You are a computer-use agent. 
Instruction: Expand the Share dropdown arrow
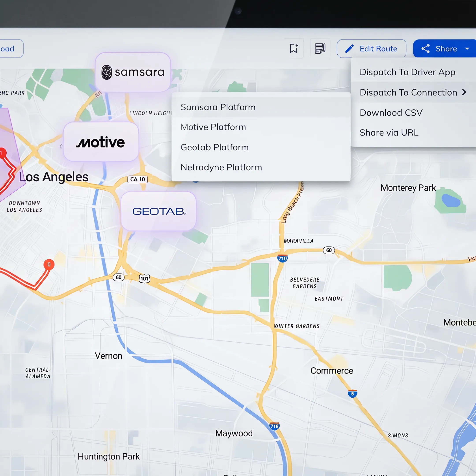467,49
